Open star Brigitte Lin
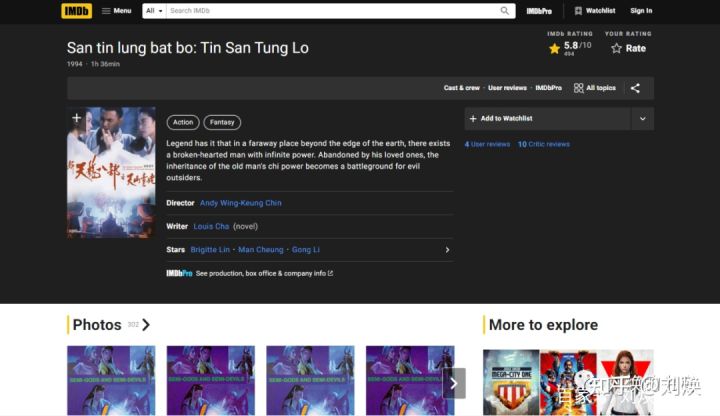 pyautogui.click(x=210, y=250)
